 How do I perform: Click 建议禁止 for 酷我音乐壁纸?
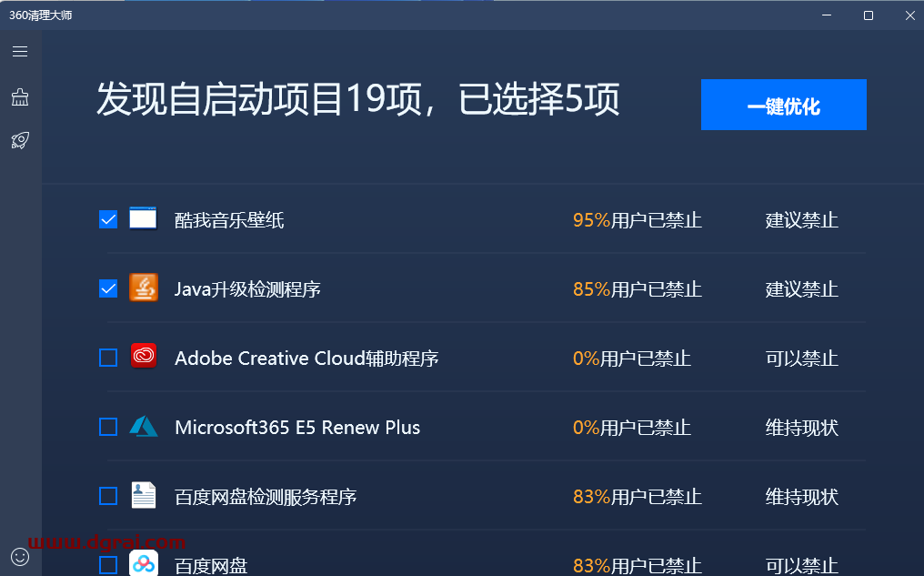coord(801,220)
